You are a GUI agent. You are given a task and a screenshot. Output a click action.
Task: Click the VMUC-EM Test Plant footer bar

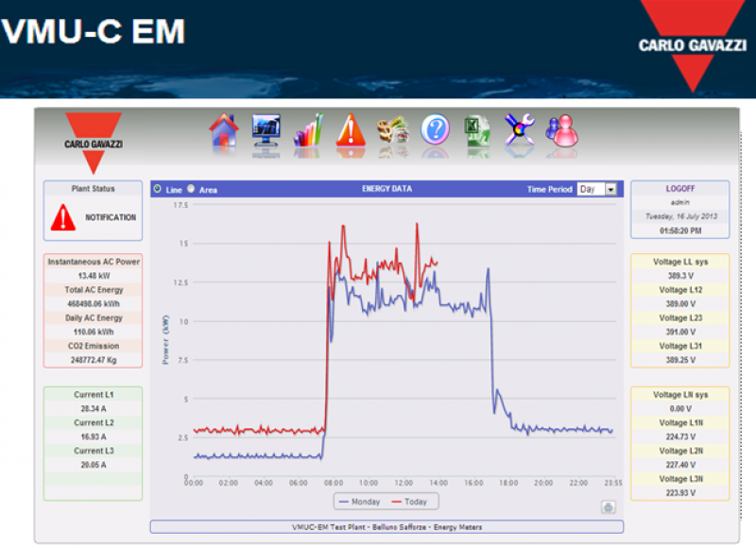(387, 527)
